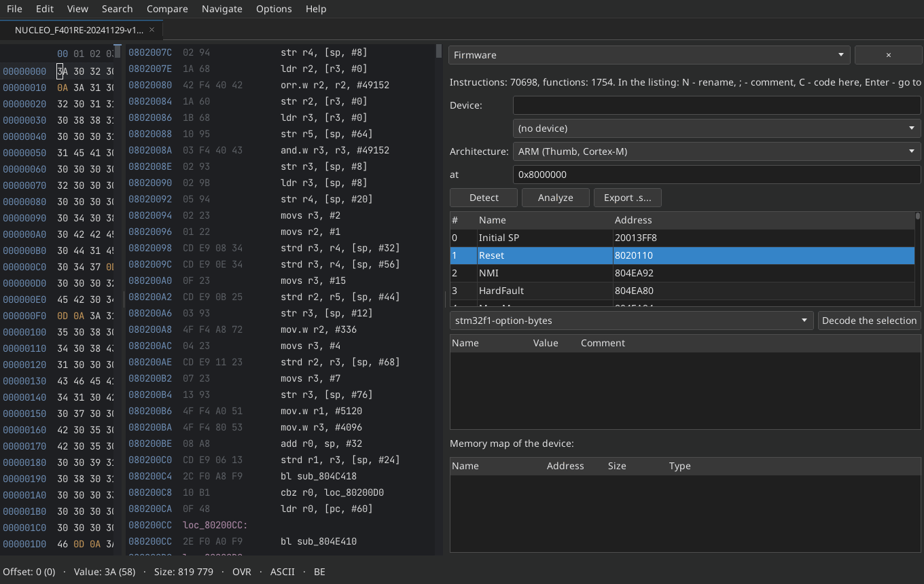Click the Detect button

click(484, 198)
